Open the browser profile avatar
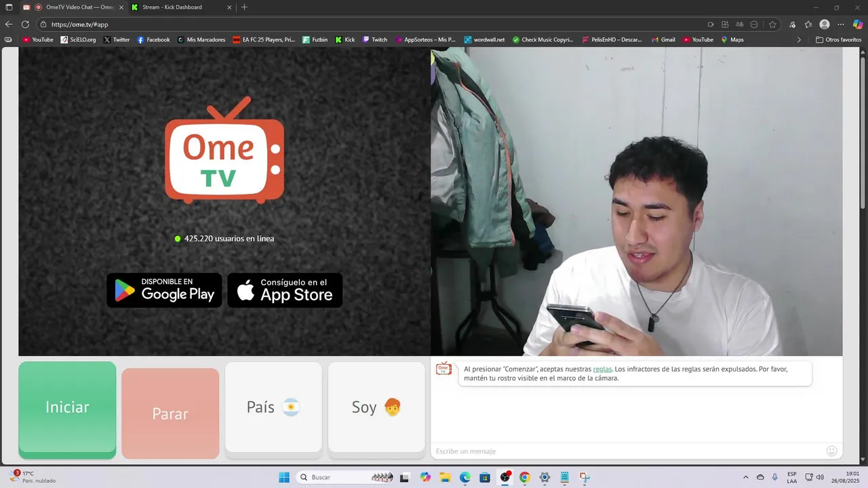The image size is (868, 488). (x=825, y=24)
